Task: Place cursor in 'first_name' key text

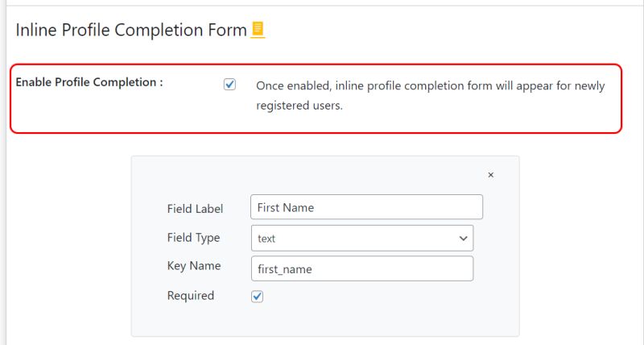Action: pyautogui.click(x=284, y=269)
